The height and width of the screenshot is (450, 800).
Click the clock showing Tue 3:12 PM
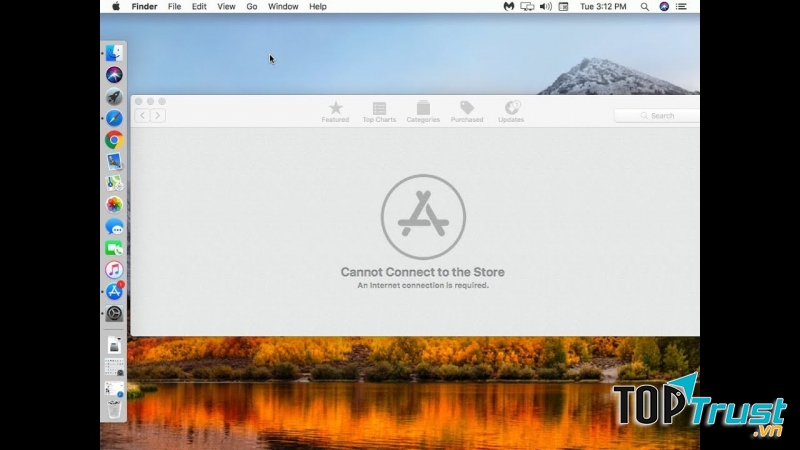point(603,7)
